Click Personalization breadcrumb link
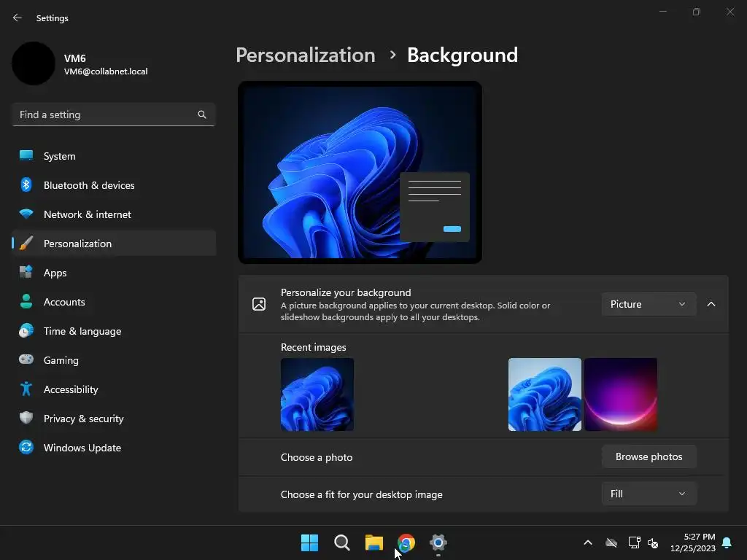The image size is (747, 560). pos(306,55)
